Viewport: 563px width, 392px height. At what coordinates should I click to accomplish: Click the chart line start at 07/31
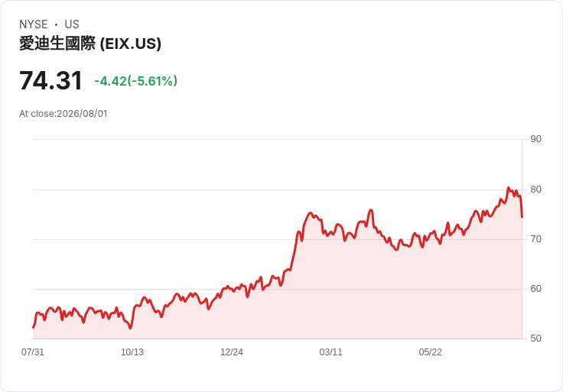34,327
